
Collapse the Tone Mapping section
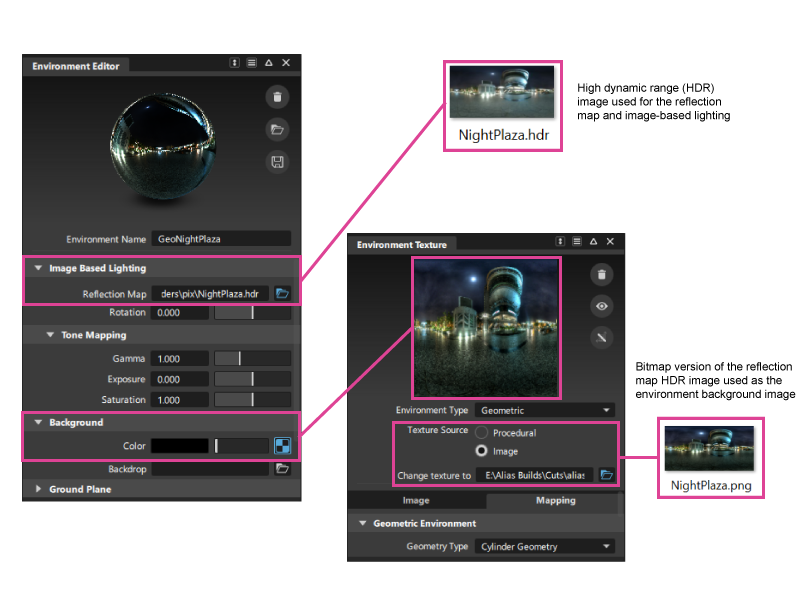(x=50, y=335)
